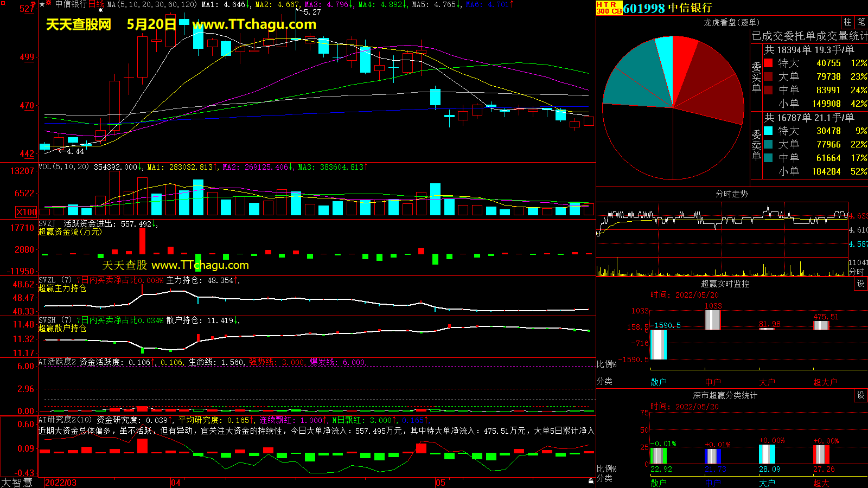Open settings 设 for 超赢实时监控 panel

click(860, 284)
